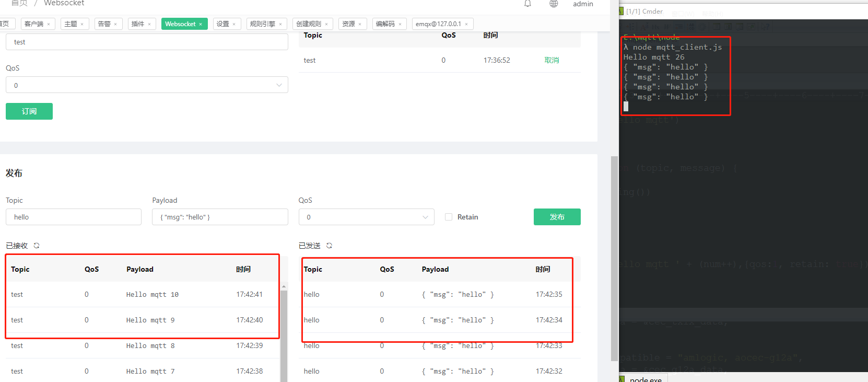Close the 客户端 tab with its x
The width and height of the screenshot is (868, 382).
[49, 24]
